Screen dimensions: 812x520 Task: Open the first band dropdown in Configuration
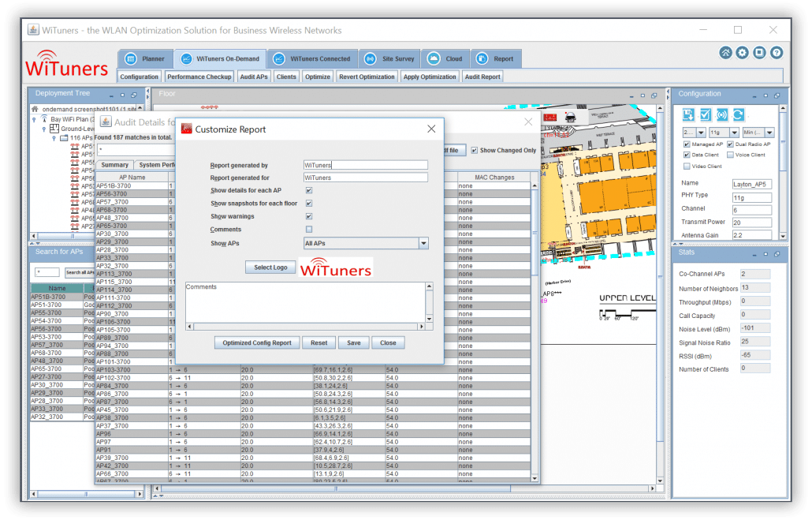(701, 133)
